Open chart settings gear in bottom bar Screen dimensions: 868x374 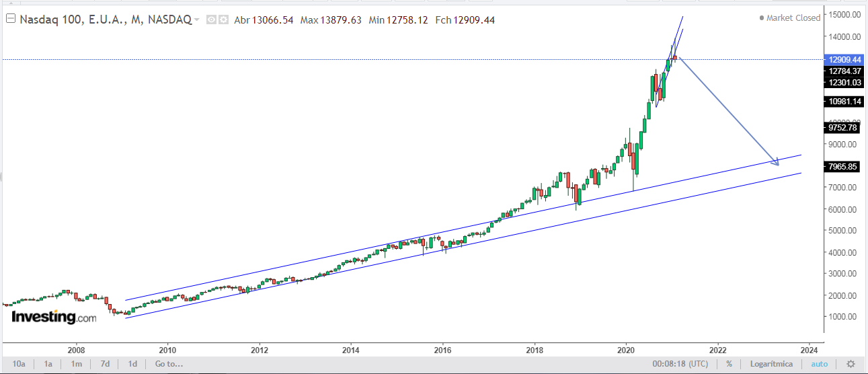tap(851, 364)
